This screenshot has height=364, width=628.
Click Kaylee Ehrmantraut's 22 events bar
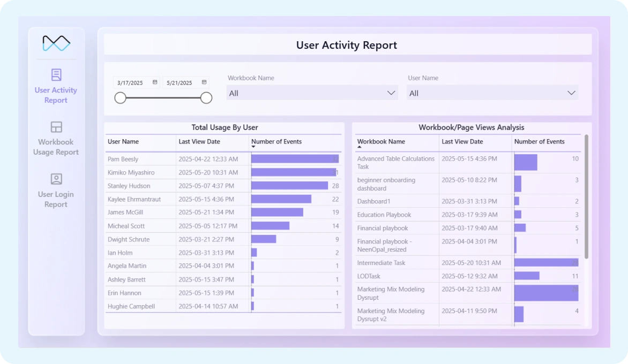[281, 199]
